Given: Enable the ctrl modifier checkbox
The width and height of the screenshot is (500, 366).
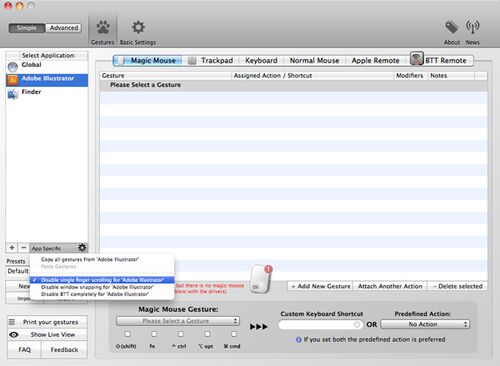Looking at the screenshot, I should point(180,334).
